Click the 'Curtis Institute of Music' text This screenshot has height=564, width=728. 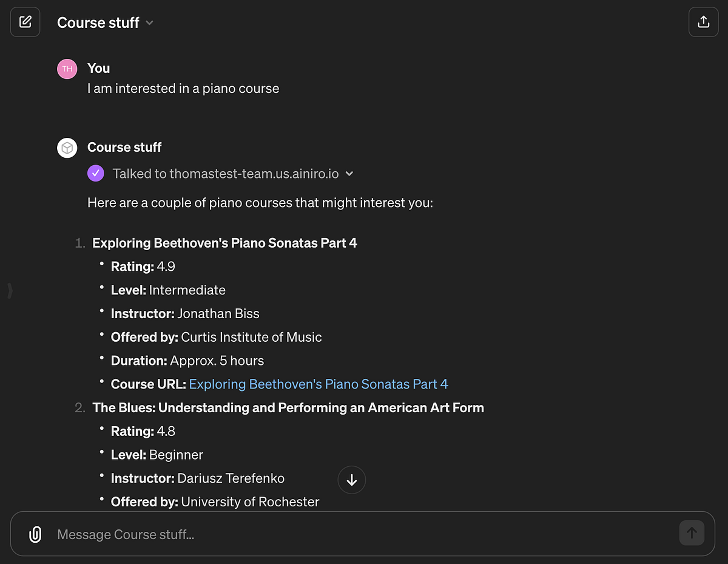[251, 338]
